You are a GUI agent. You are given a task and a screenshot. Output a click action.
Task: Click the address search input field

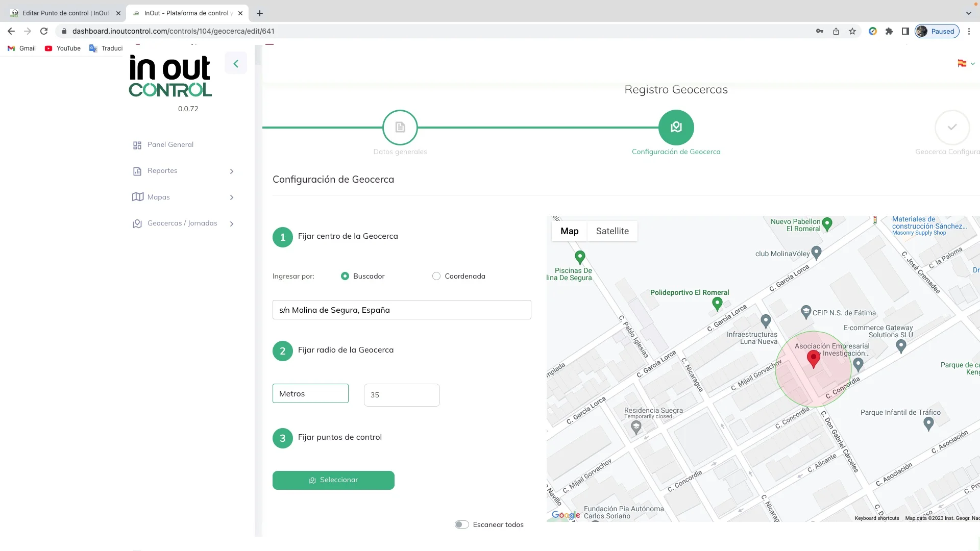(x=402, y=310)
